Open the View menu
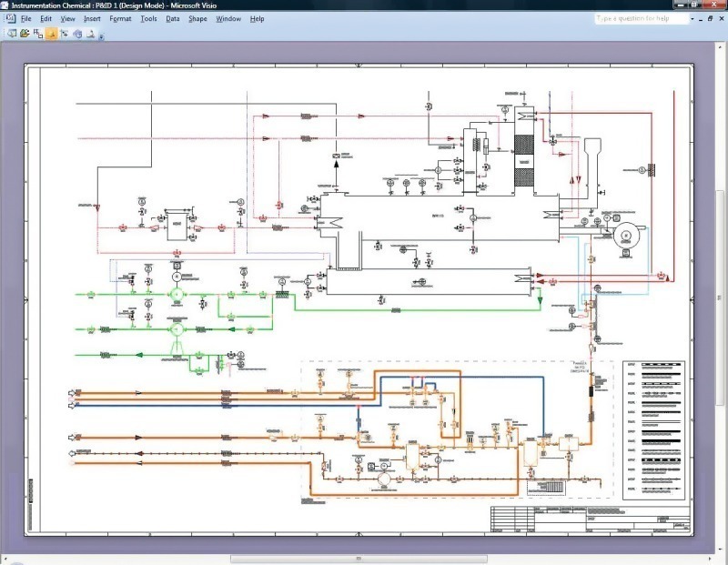The height and width of the screenshot is (565, 728). pyautogui.click(x=68, y=18)
